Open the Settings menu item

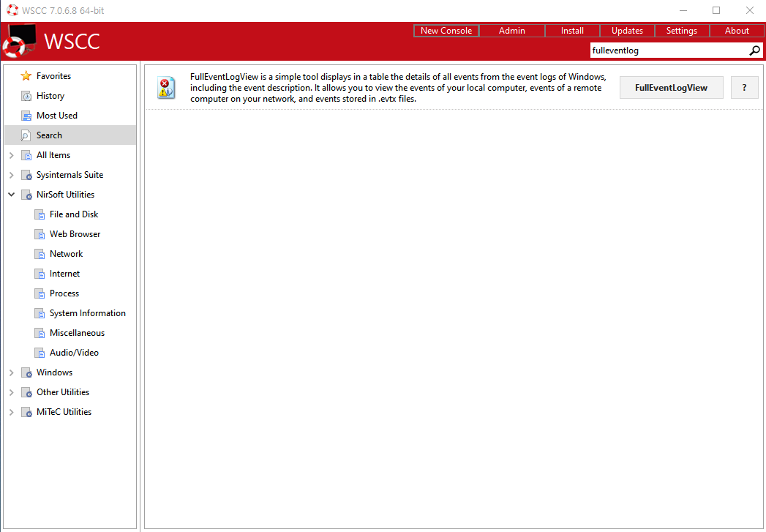pyautogui.click(x=681, y=30)
